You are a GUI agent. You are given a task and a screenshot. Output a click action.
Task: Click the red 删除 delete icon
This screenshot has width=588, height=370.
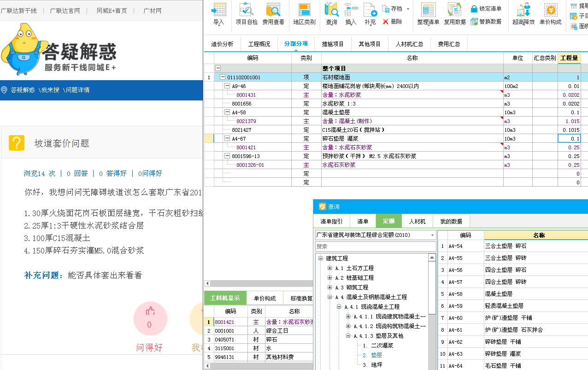point(386,22)
